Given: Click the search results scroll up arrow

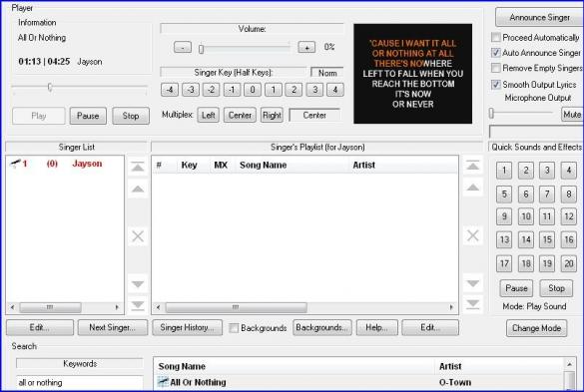Looking at the screenshot, I should coord(569,364).
